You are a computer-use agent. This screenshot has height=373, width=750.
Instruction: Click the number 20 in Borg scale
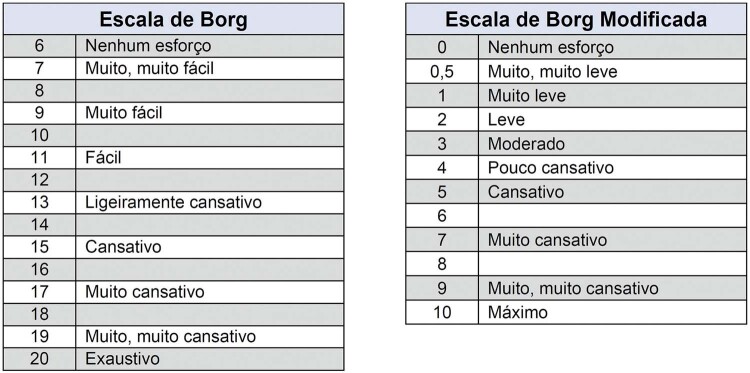[x=40, y=359]
